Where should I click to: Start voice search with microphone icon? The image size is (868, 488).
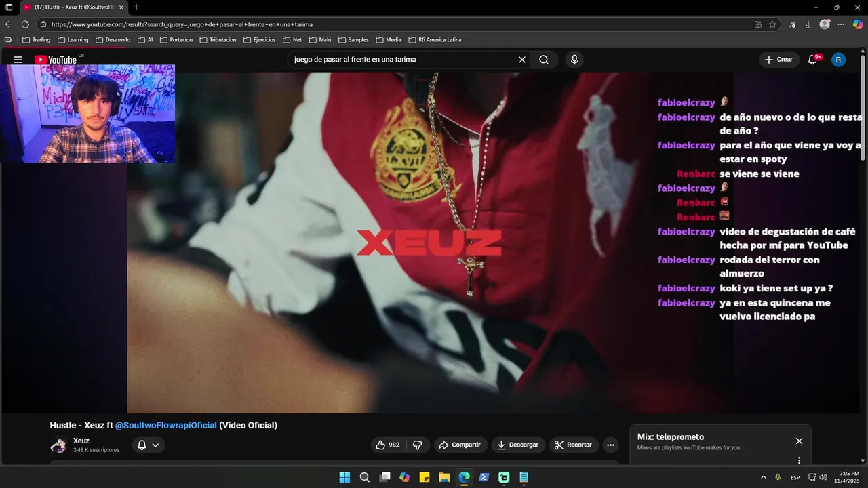coord(574,60)
